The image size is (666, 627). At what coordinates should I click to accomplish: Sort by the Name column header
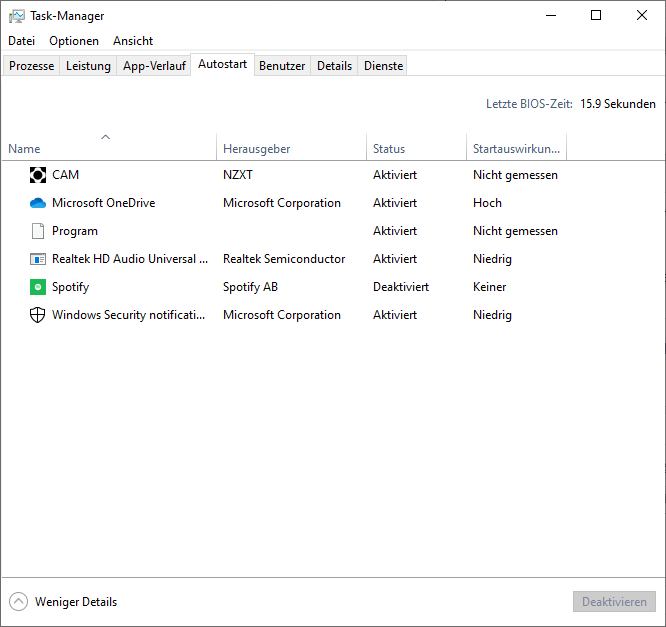coord(110,147)
